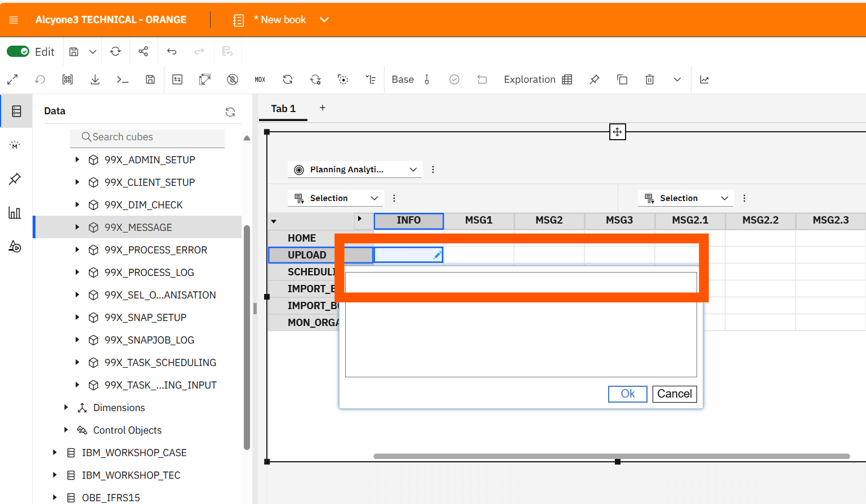Open the New book dropdown chevron
Screen dimensions: 866x504
tap(324, 20)
